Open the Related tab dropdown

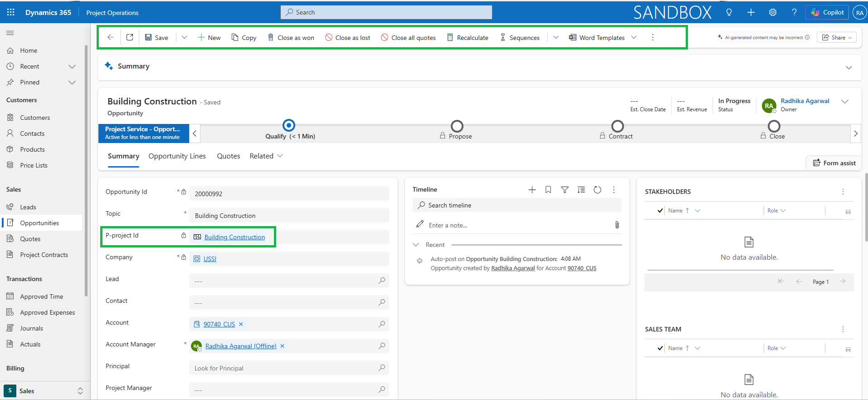pos(266,156)
